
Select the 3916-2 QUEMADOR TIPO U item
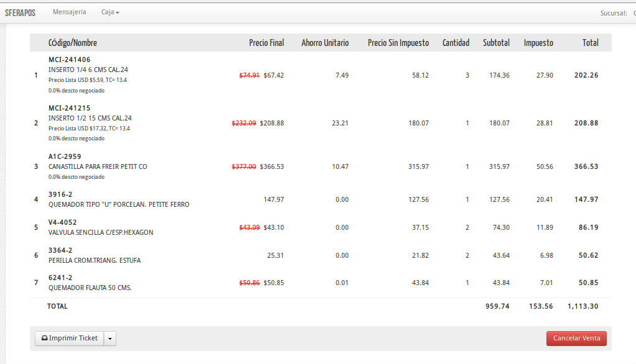pos(119,204)
